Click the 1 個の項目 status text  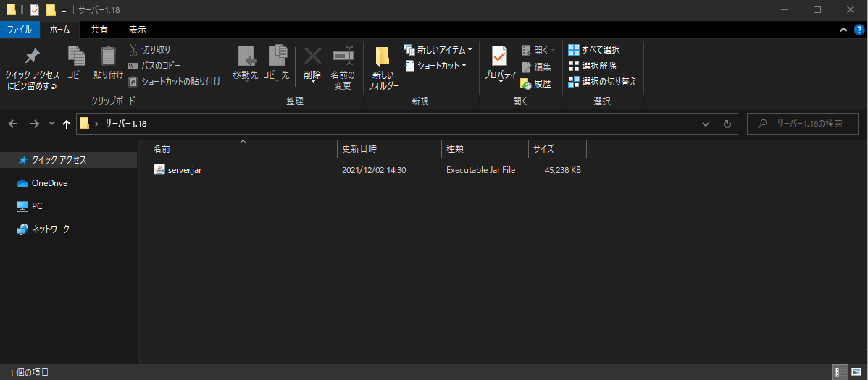click(29, 373)
